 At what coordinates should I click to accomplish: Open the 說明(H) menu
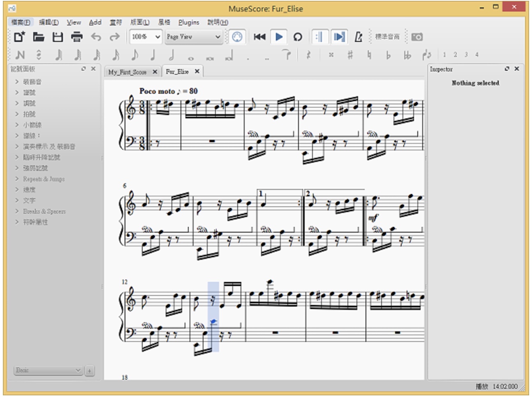217,22
